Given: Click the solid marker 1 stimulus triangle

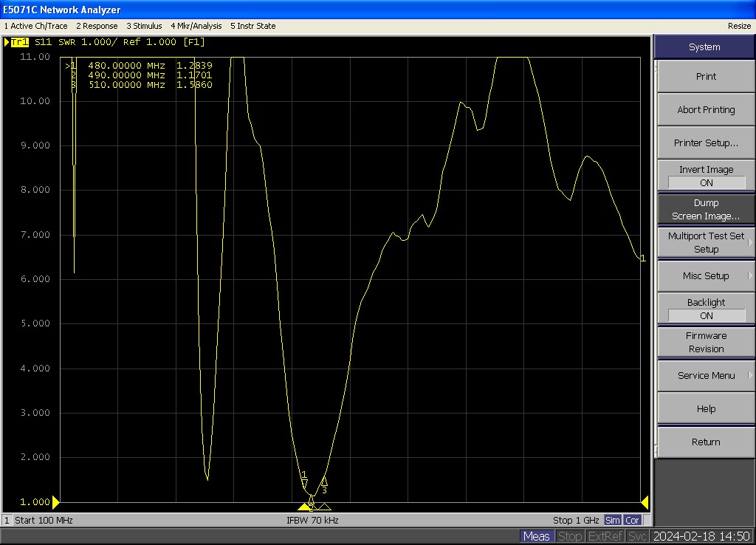Looking at the screenshot, I should coord(304,507).
